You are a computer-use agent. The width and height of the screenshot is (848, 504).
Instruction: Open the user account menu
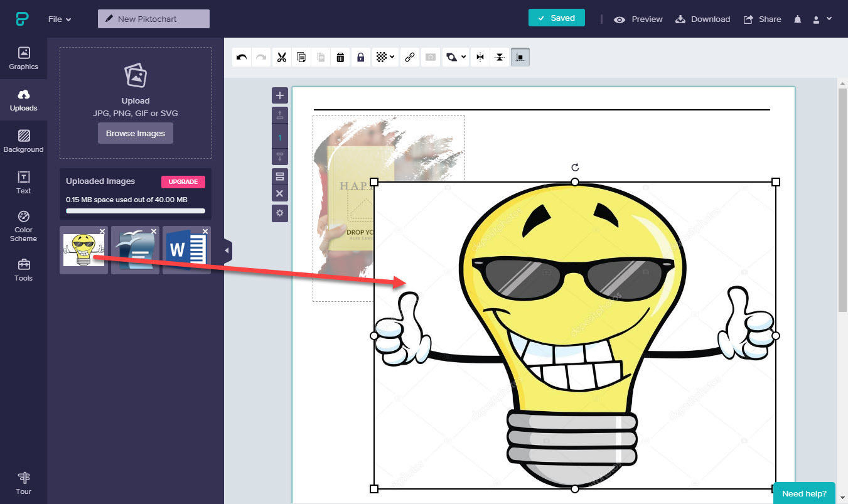click(x=822, y=19)
